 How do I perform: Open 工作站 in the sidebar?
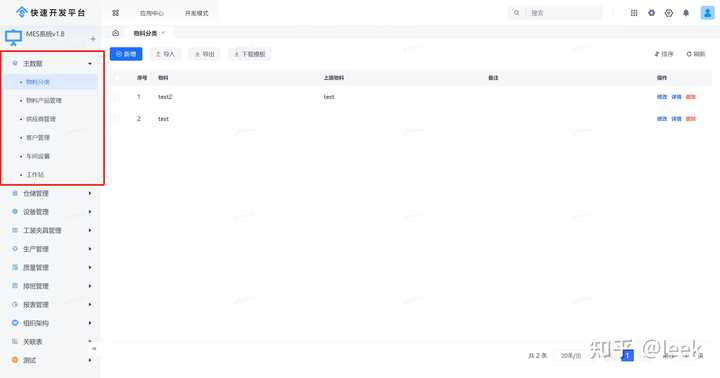coord(35,175)
